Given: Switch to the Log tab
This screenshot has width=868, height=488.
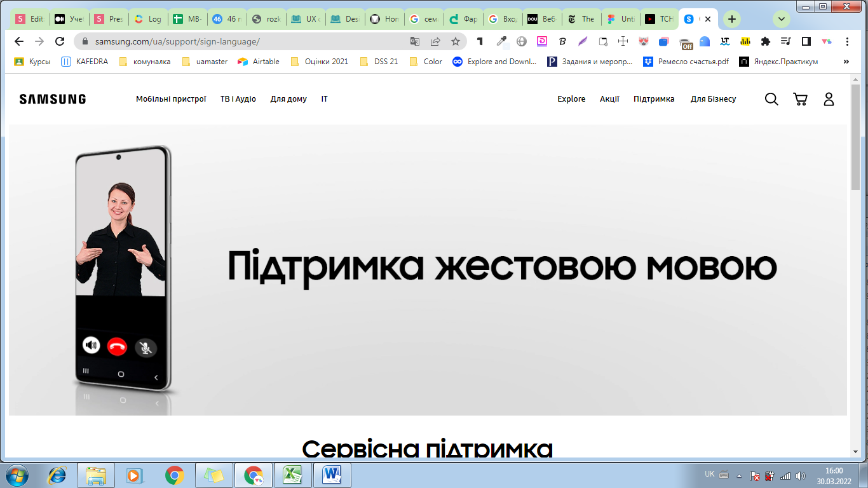Looking at the screenshot, I should coord(148,19).
